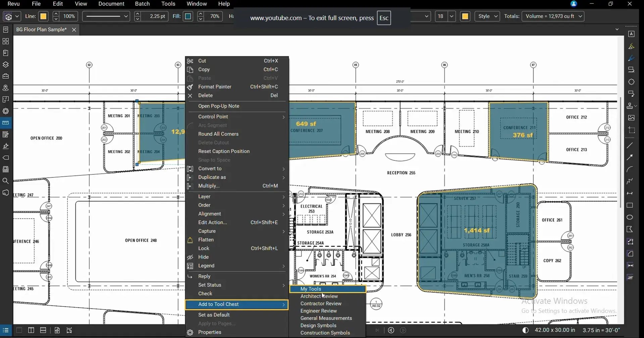Open the font size 18 dropdown
Viewport: 644px width, 338px height.
click(x=451, y=16)
